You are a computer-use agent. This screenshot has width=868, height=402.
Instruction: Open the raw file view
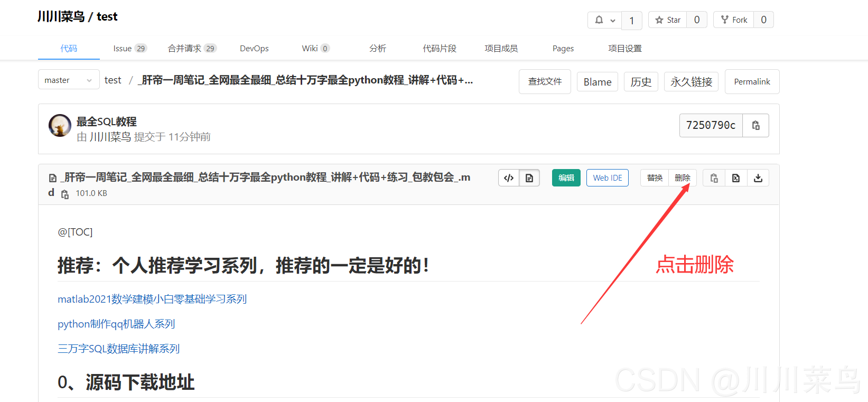[x=736, y=178]
